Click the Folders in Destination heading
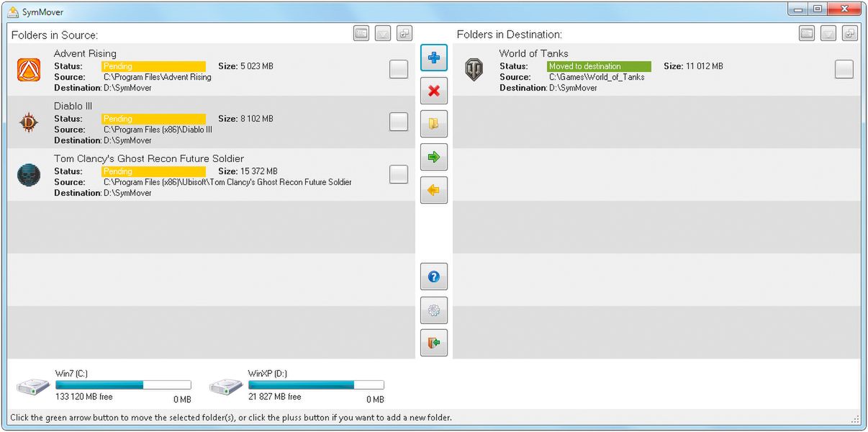 [510, 35]
